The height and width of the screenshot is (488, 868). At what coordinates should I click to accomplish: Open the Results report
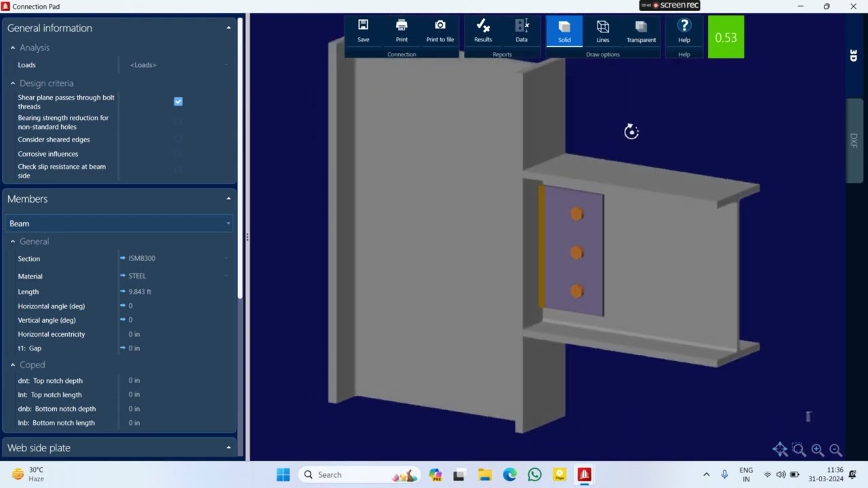[x=483, y=31]
